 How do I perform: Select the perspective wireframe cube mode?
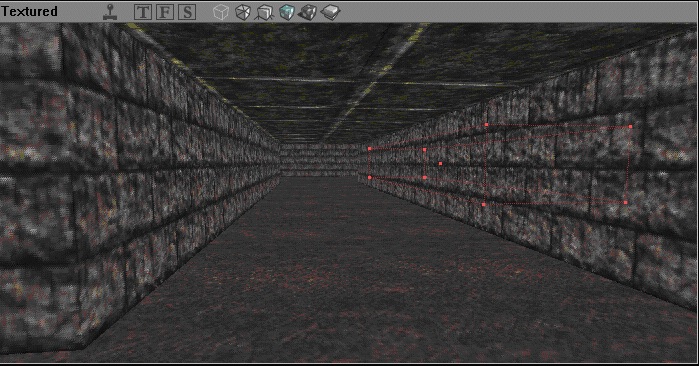coord(221,12)
